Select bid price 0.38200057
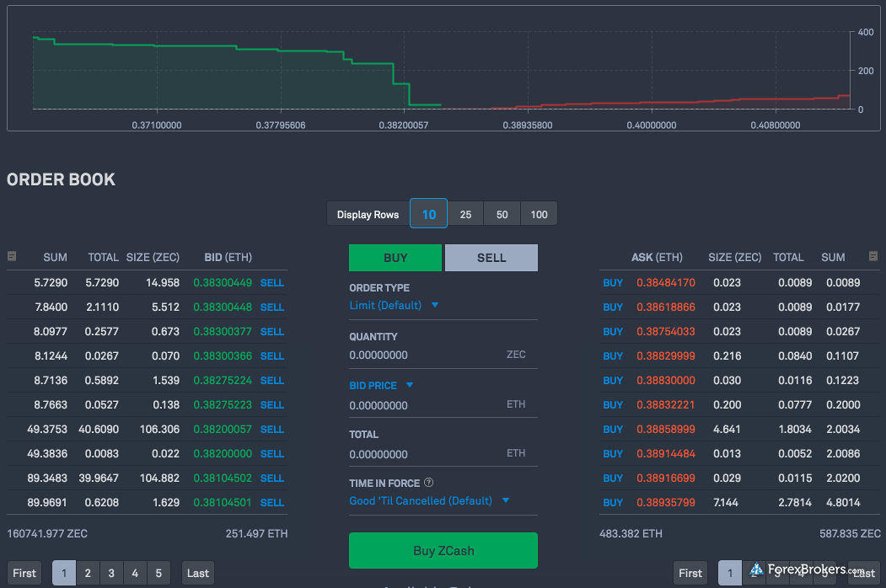The width and height of the screenshot is (886, 588). [223, 430]
